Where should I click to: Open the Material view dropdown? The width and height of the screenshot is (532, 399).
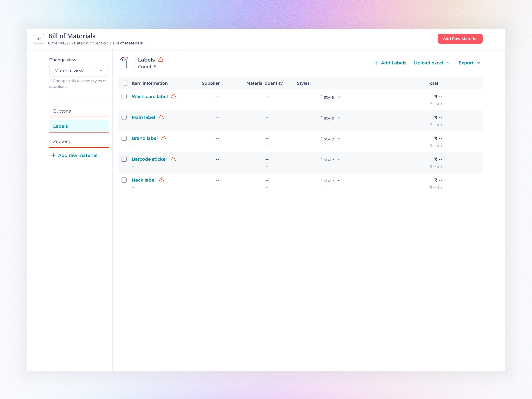point(79,70)
